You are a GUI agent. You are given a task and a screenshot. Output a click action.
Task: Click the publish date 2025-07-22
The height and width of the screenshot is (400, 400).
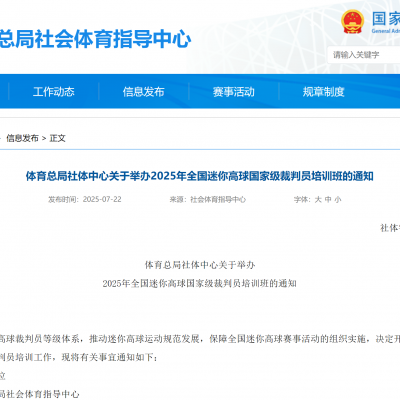[102, 199]
